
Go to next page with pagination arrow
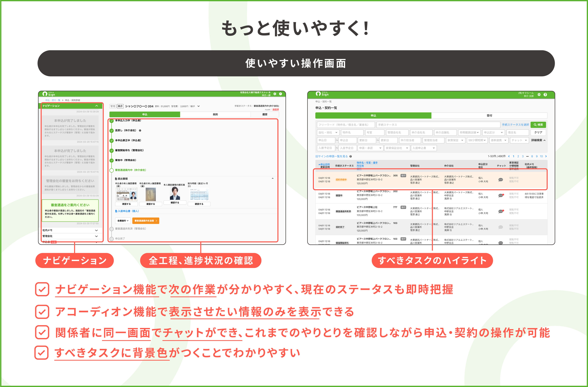tap(546, 156)
